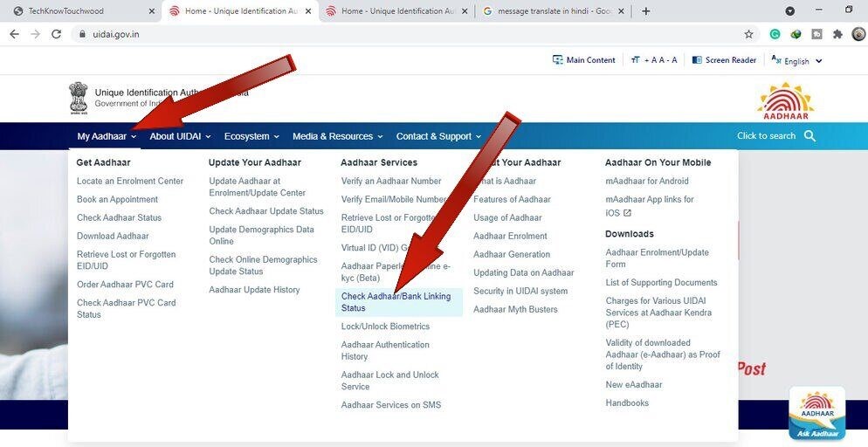
Task: Open List of Supporting Documents
Action: (x=662, y=283)
